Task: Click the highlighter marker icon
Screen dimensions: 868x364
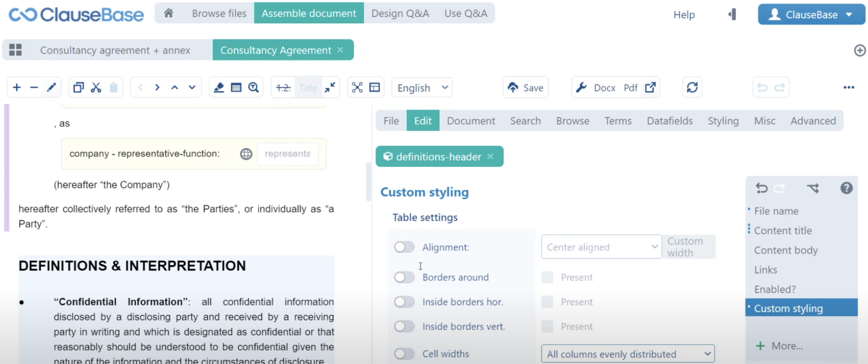Action: [x=219, y=88]
